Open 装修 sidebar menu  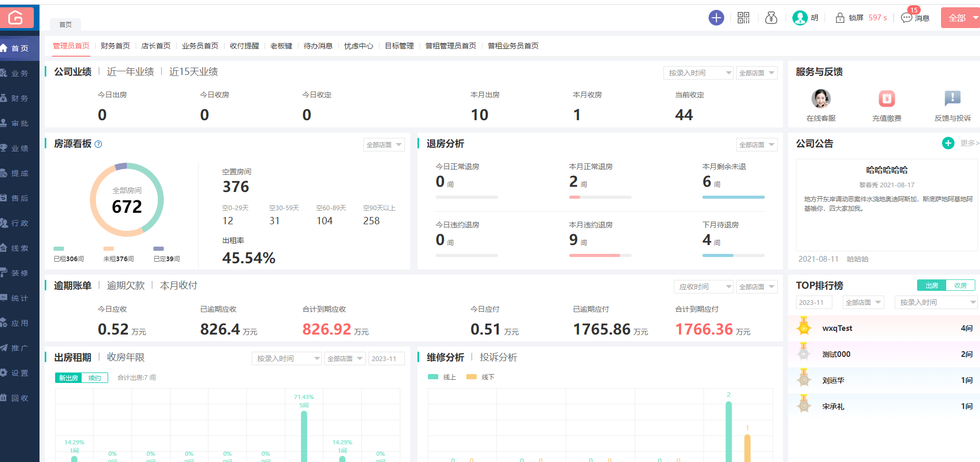[x=20, y=273]
